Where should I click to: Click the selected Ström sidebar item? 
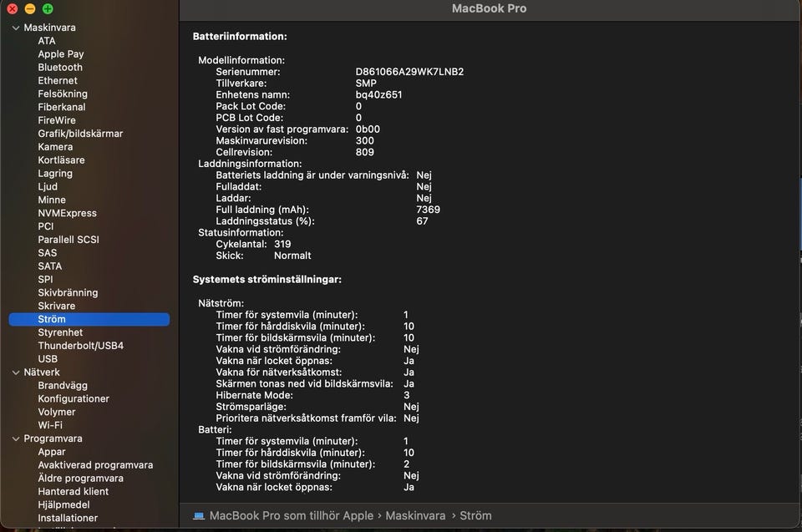[52, 319]
